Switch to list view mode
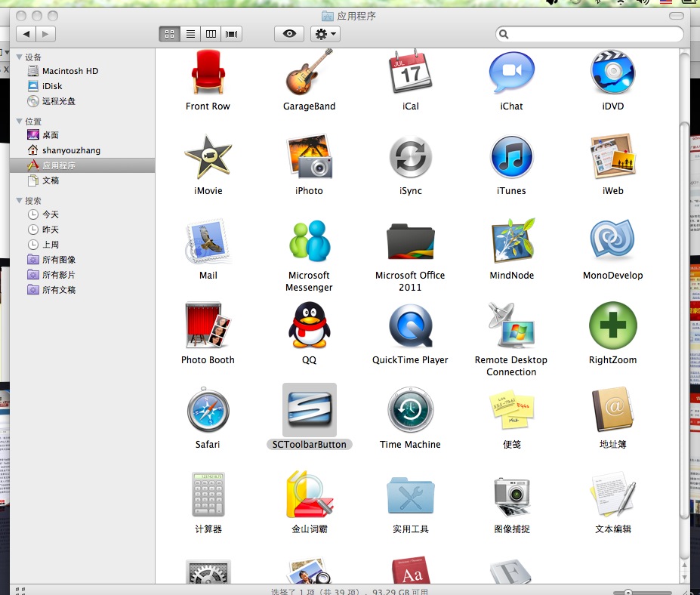Image resolution: width=700 pixels, height=595 pixels. tap(190, 34)
